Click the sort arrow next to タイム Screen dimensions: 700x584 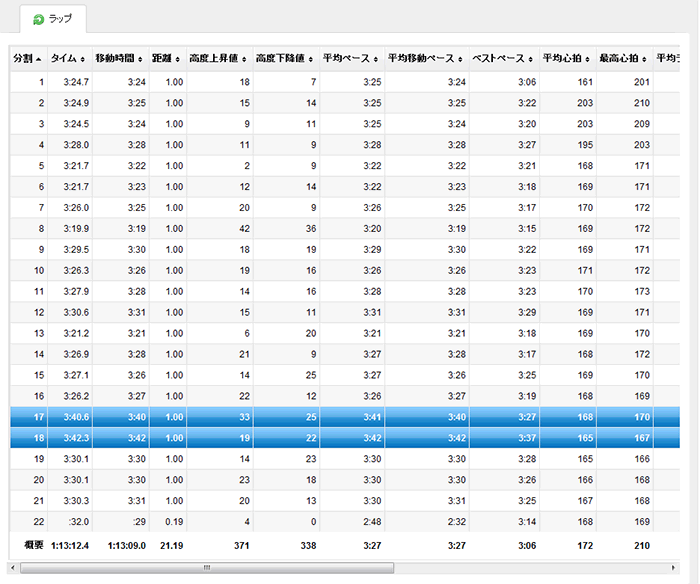click(83, 60)
